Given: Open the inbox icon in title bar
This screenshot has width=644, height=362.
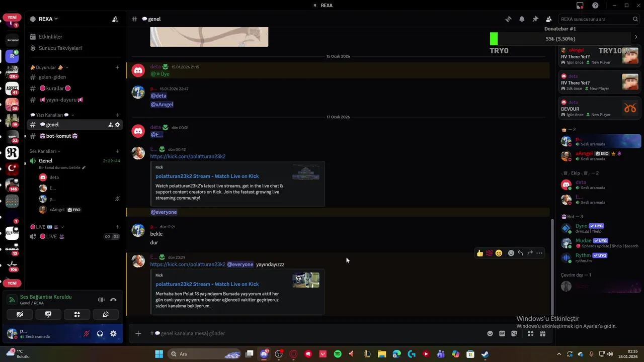Looking at the screenshot, I should [580, 6].
